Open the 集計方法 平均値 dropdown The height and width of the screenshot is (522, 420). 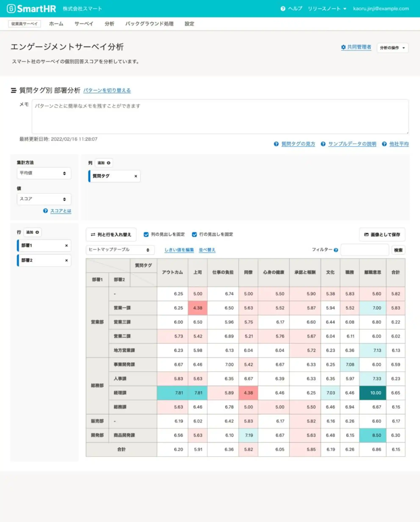click(44, 173)
